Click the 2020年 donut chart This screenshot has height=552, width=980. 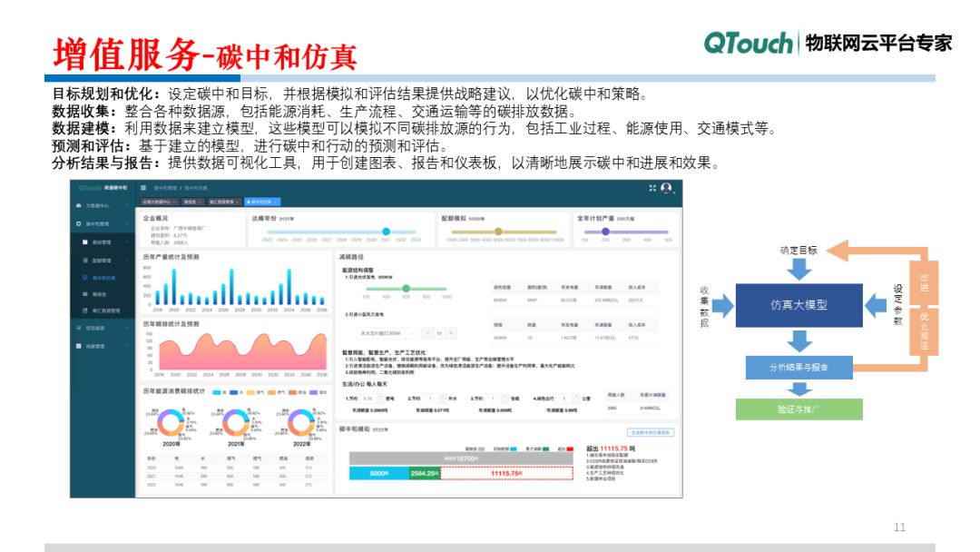(171, 422)
